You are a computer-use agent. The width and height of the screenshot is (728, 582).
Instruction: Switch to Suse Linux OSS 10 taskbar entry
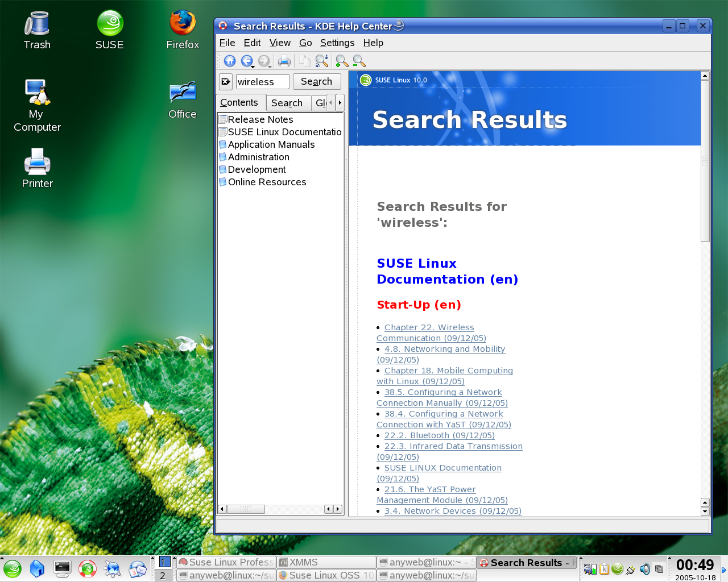tap(326, 575)
